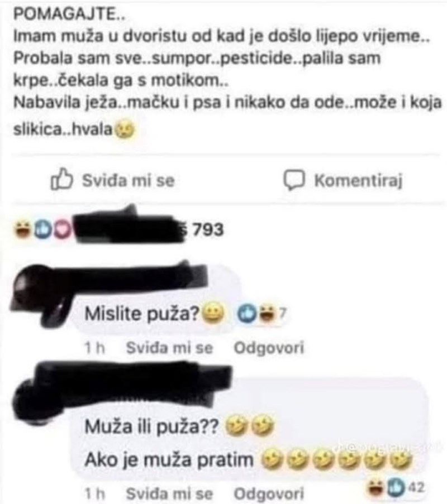Click the second commenter's redacted profile avatar

tap(35, 402)
